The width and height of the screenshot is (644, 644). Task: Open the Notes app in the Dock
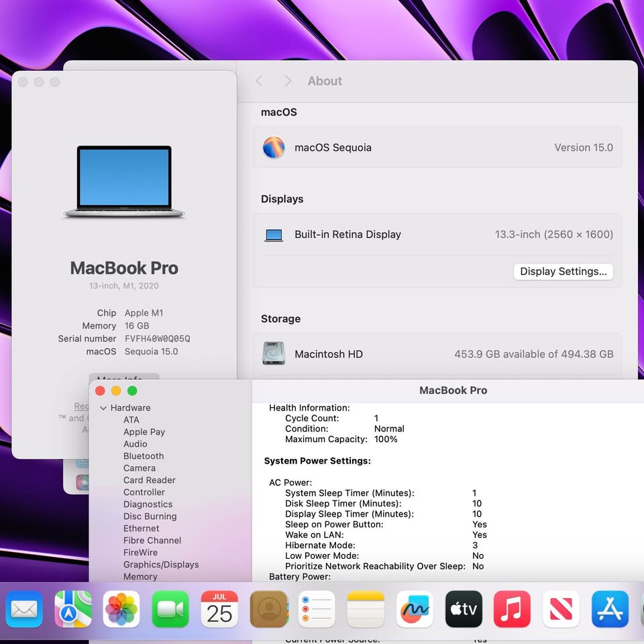point(366,609)
